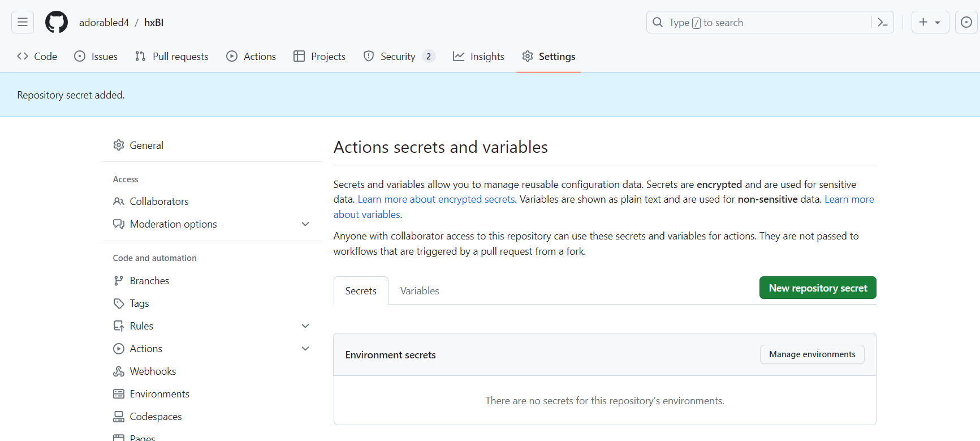Open the adorabled4 owner profile link
This screenshot has height=441, width=980.
(104, 23)
